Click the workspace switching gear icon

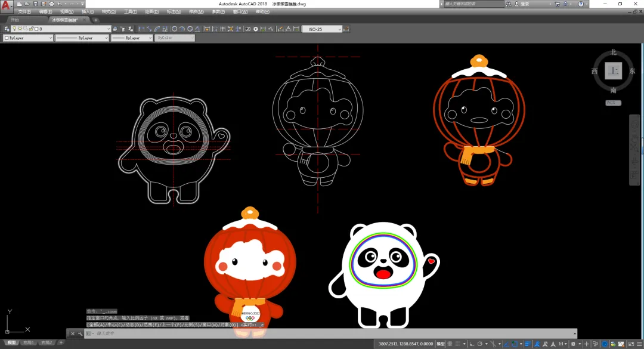point(573,344)
